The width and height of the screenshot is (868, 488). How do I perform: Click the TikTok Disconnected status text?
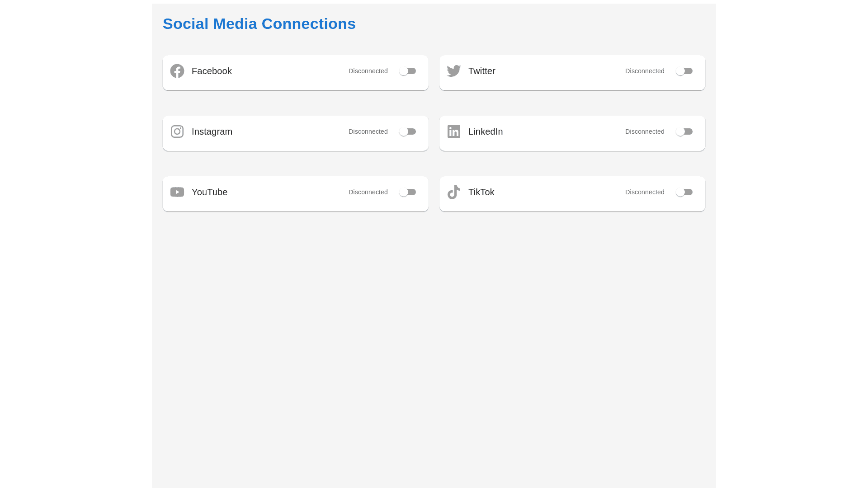tap(645, 192)
